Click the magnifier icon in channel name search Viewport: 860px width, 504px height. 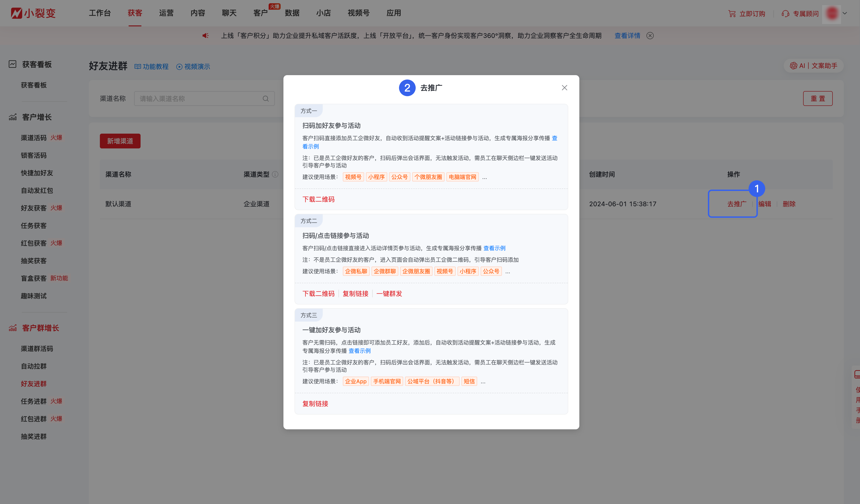[265, 98]
